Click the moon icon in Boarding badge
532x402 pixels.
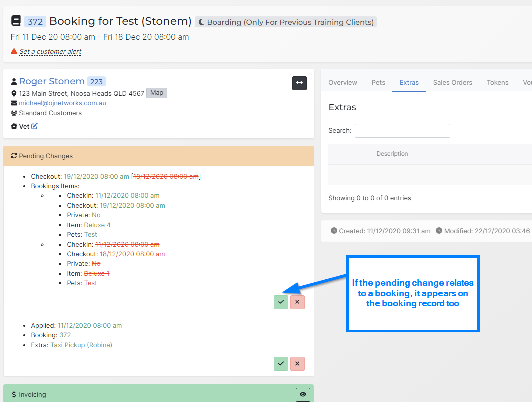pos(201,22)
